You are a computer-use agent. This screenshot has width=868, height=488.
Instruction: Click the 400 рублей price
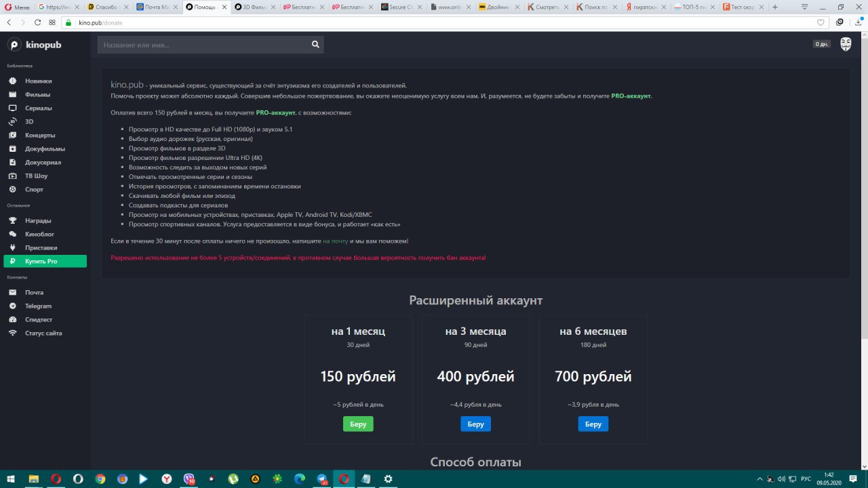click(475, 377)
